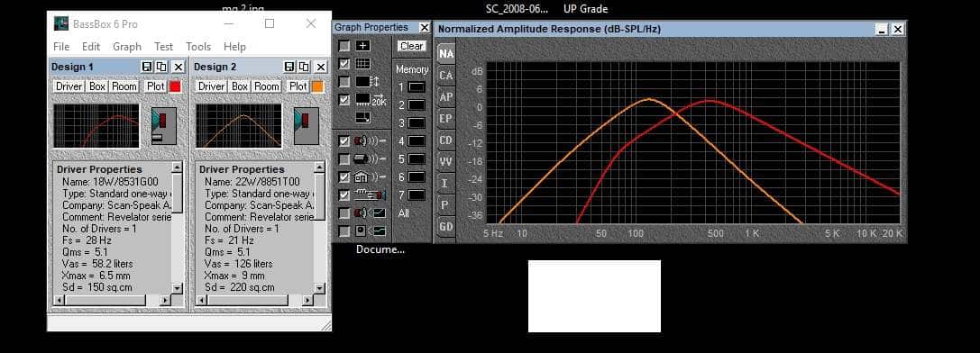Click the Driver button in Design 2
Screen dimensions: 980x353
click(x=211, y=86)
